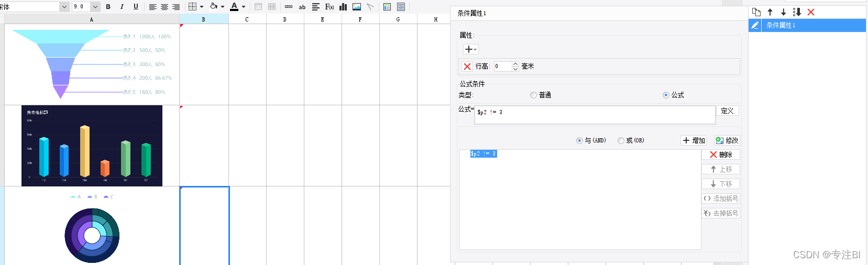Click the 下移 move down button
The width and height of the screenshot is (868, 265).
tap(721, 184)
